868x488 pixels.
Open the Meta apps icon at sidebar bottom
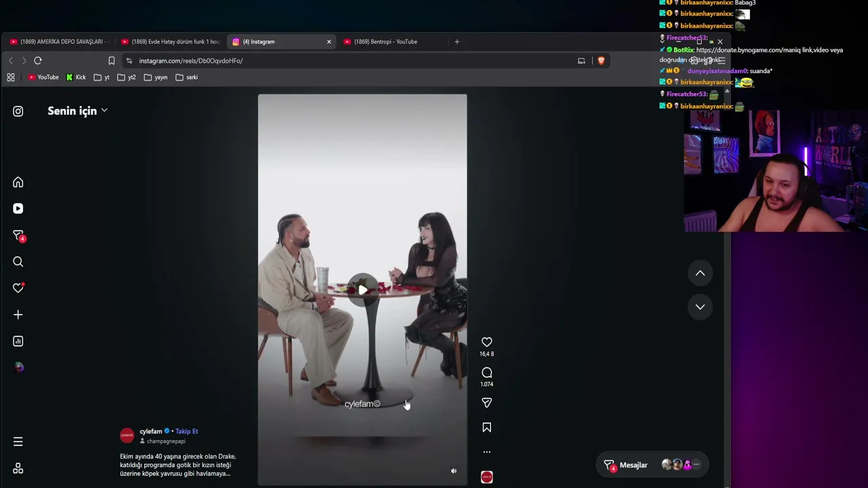[x=18, y=469]
